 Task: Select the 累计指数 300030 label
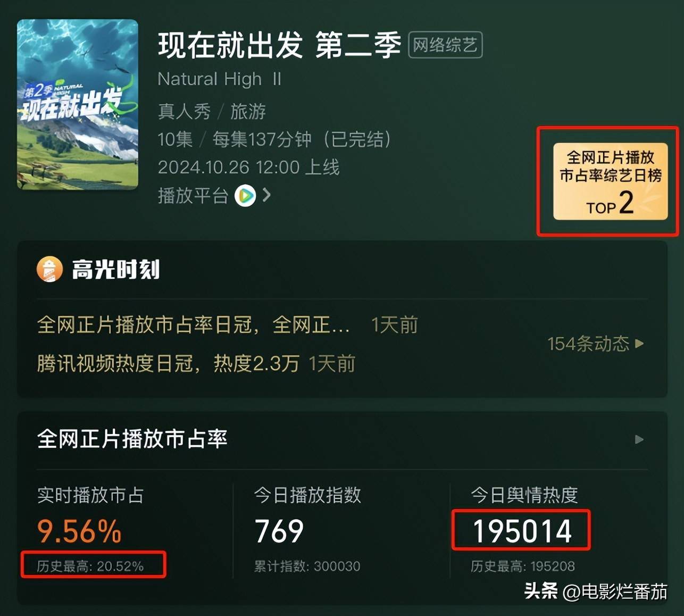tap(307, 567)
